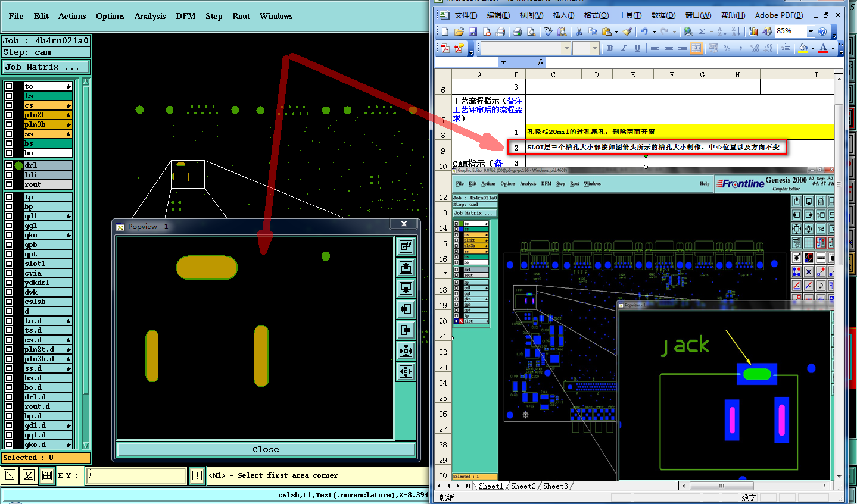Click the grid snap icon beside XY label

tap(47, 475)
